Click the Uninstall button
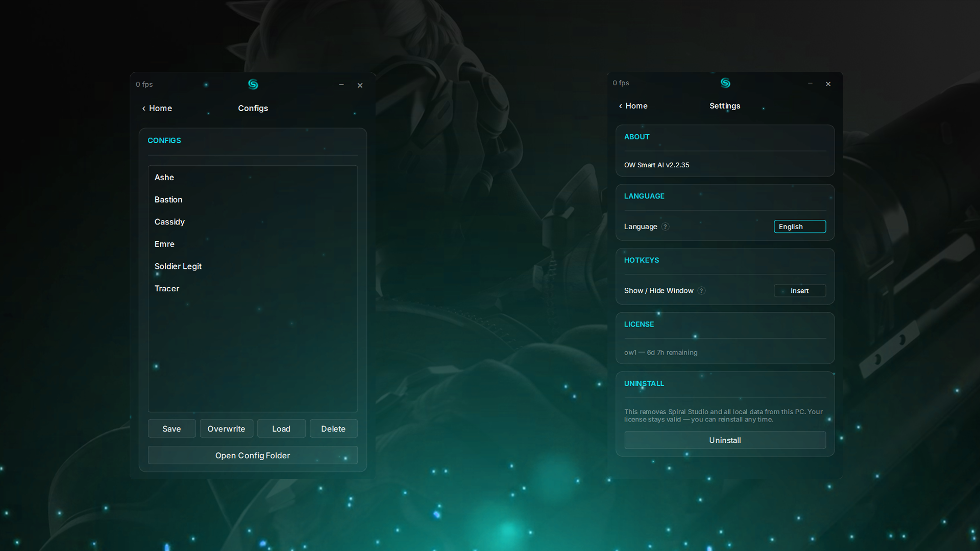 pos(725,440)
